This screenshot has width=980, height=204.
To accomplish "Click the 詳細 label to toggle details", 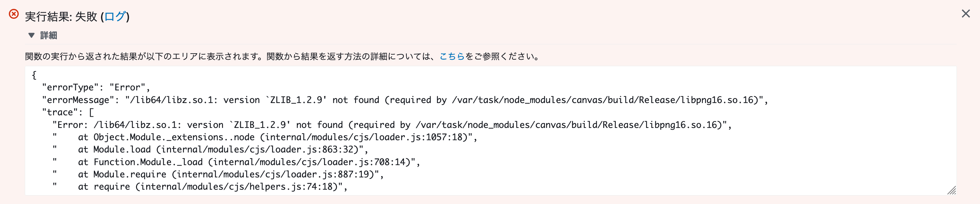I will pyautogui.click(x=48, y=35).
